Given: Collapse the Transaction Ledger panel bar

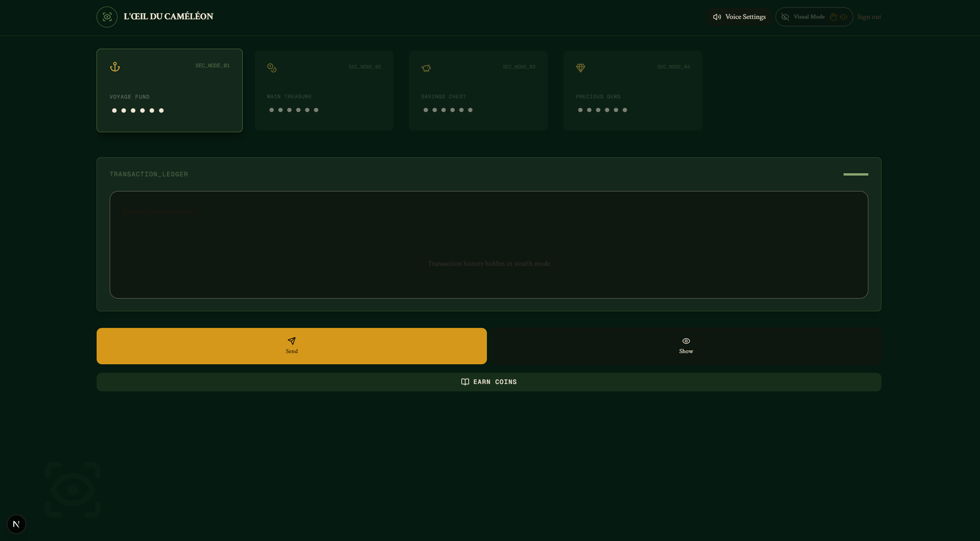Looking at the screenshot, I should [x=856, y=174].
